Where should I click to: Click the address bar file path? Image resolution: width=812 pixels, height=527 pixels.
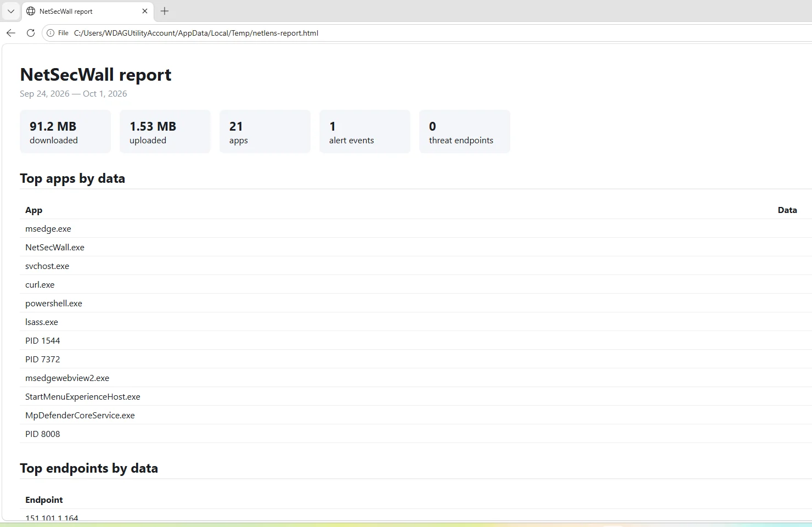(196, 33)
